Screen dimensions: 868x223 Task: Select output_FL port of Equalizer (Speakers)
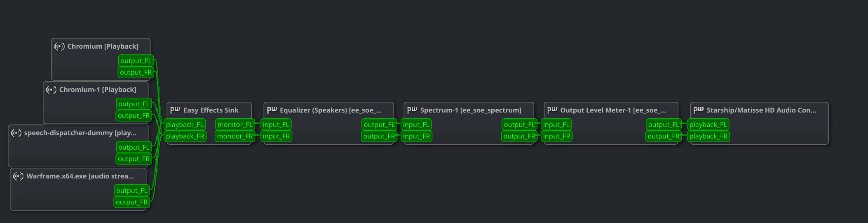point(379,124)
